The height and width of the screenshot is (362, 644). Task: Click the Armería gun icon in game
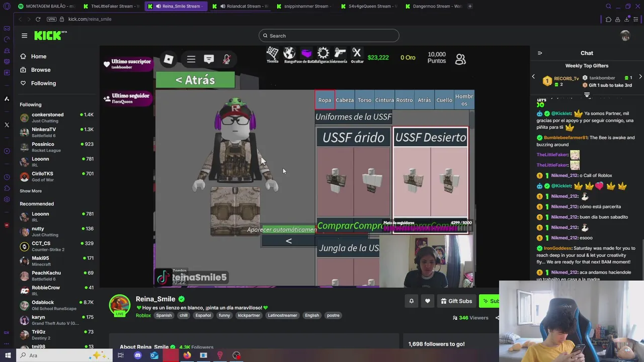[x=340, y=55]
